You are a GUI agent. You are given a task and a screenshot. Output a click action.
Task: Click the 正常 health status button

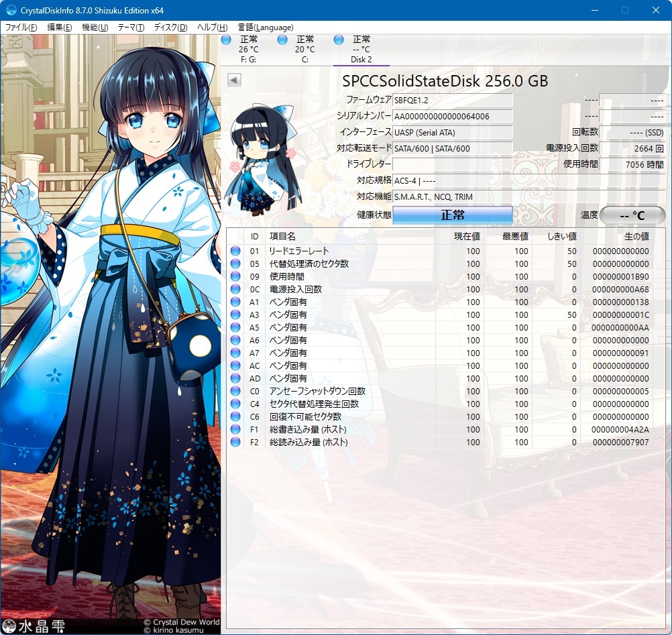pyautogui.click(x=452, y=215)
